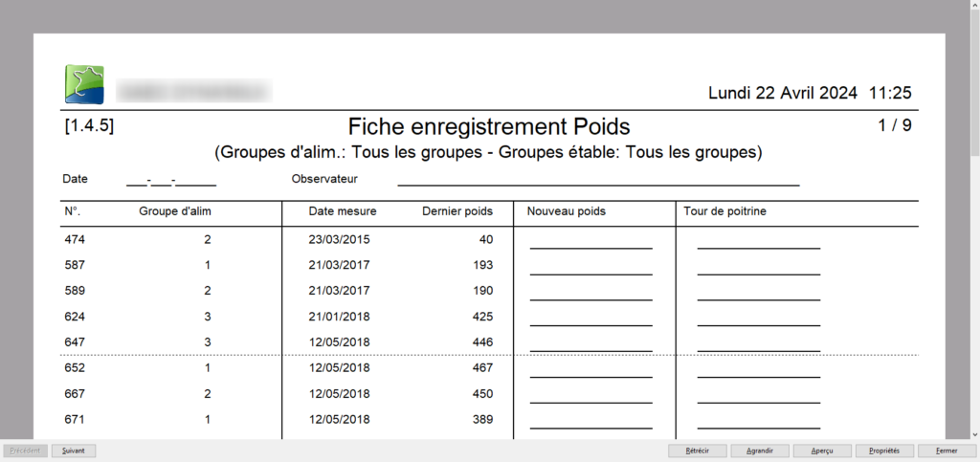This screenshot has height=462, width=980.
Task: Open the Propriétés dialog
Action: [x=884, y=451]
